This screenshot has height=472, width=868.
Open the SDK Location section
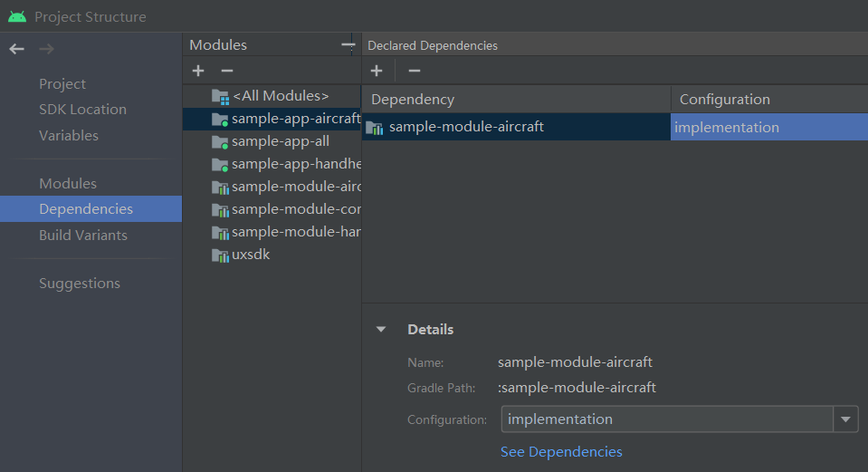(x=82, y=110)
